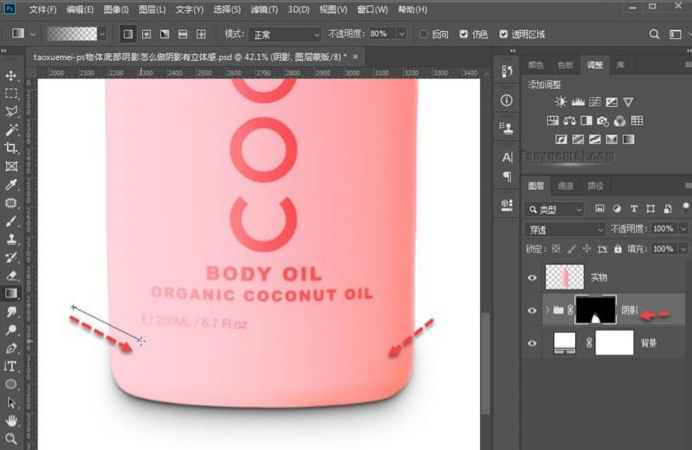Select the Magic Wand tool
Viewport: 692px width, 450px height.
pos(11,129)
